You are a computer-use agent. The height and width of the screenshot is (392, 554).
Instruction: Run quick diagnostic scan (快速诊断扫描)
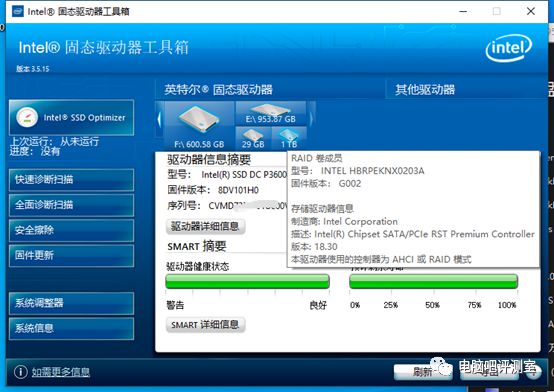[71, 180]
